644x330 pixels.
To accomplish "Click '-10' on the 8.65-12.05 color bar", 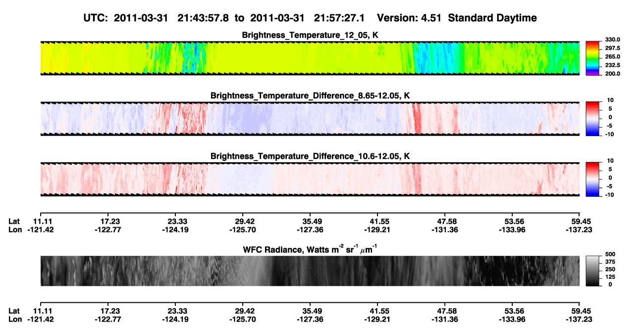I will pyautogui.click(x=609, y=134).
